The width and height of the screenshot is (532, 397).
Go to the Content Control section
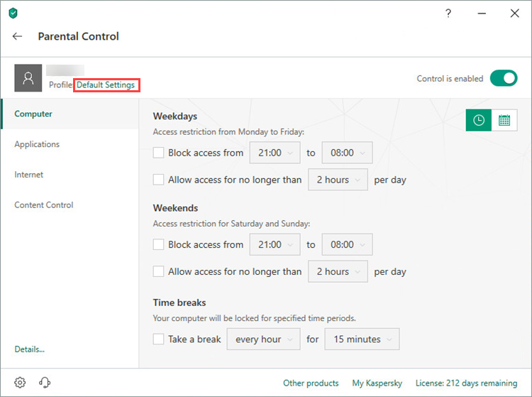point(44,205)
